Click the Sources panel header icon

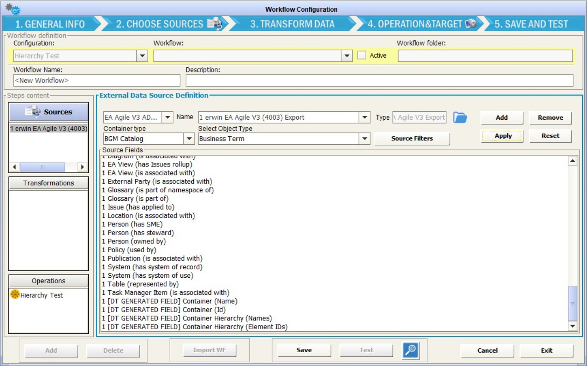pos(33,112)
